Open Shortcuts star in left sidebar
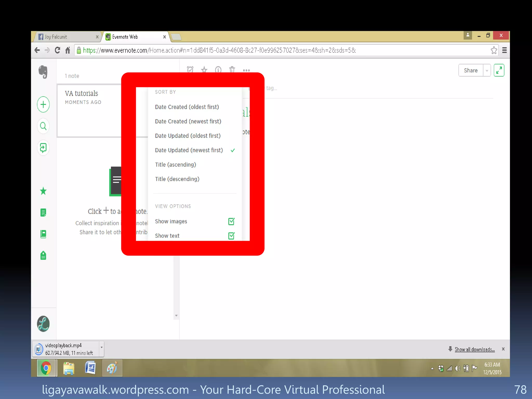 43,191
